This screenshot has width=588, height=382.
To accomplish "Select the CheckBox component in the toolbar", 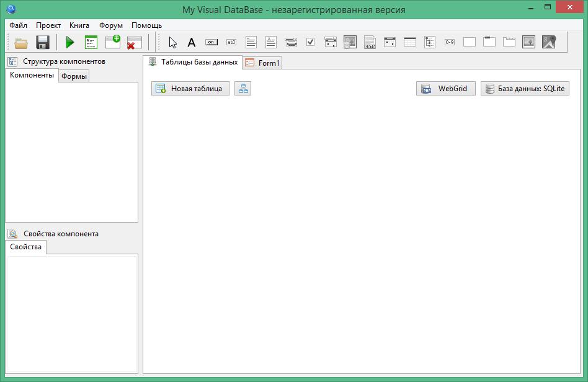I will 311,42.
